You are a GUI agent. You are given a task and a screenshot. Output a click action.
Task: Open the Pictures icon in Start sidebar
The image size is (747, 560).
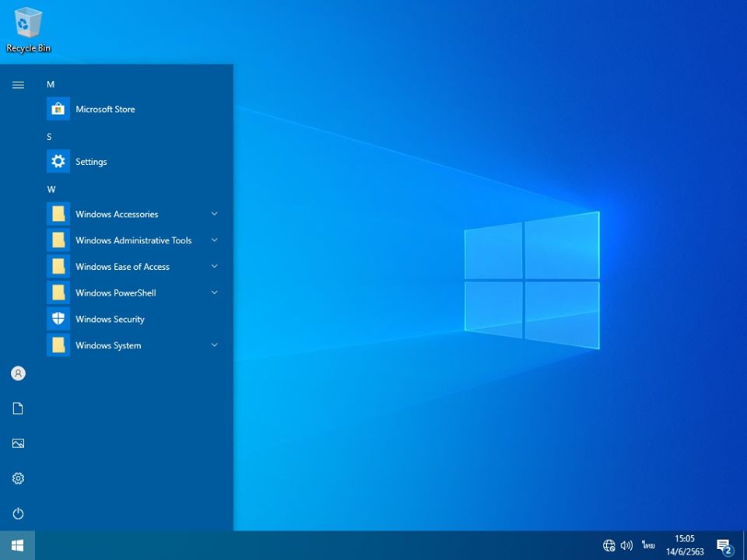pos(18,443)
